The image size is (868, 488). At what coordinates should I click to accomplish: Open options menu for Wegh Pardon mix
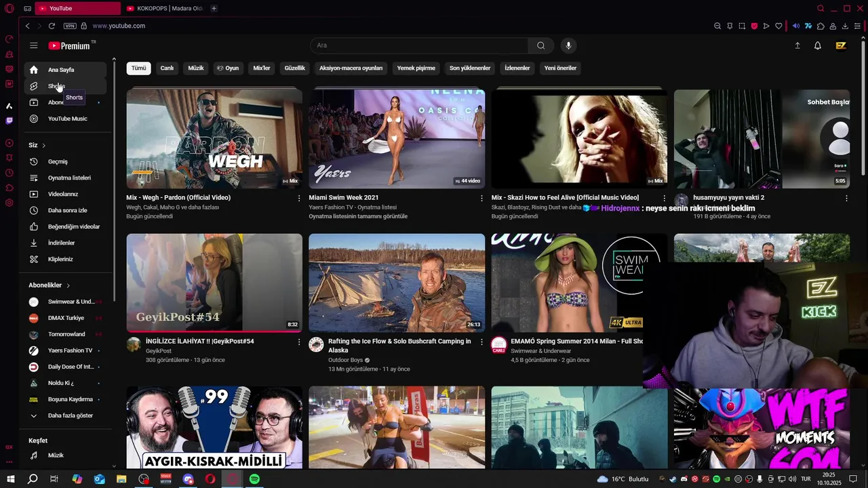(x=299, y=198)
